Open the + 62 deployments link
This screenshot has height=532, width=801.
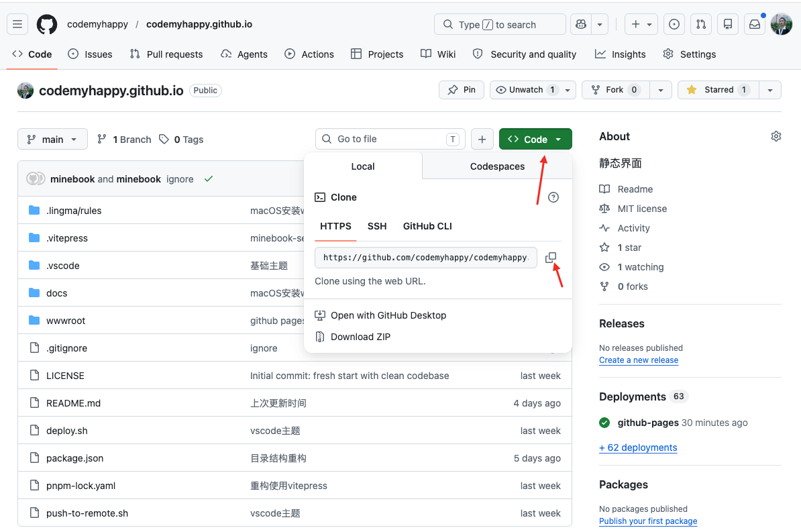click(638, 447)
